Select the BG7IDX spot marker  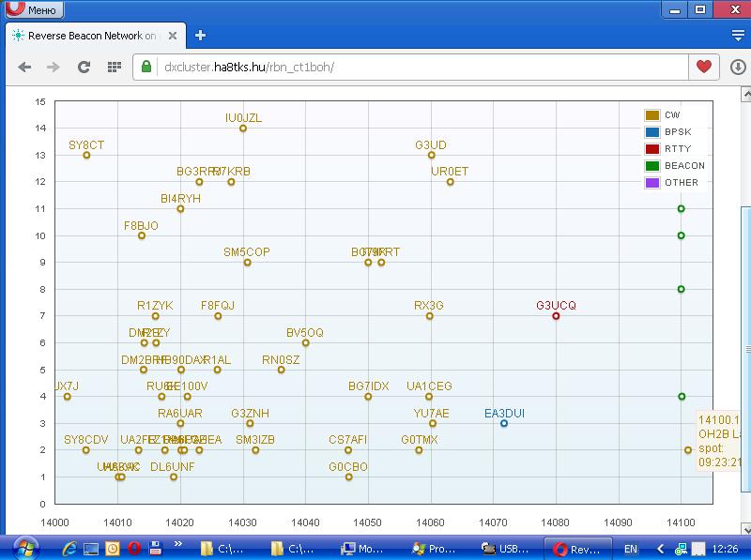[368, 396]
